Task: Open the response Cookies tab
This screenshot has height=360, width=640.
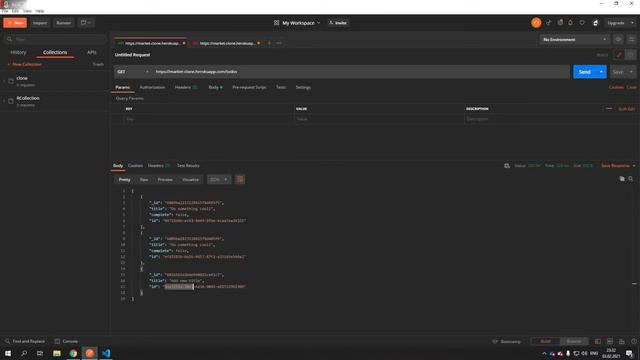Action: (136, 166)
